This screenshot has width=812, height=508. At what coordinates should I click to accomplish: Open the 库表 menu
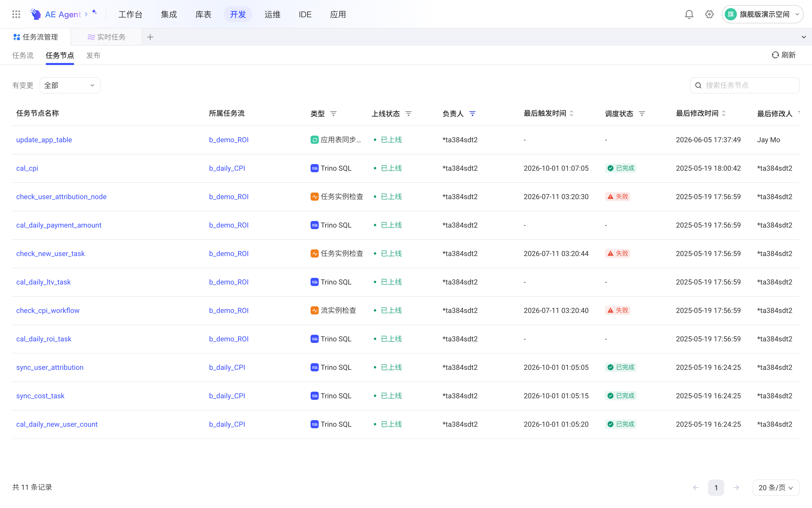click(203, 14)
